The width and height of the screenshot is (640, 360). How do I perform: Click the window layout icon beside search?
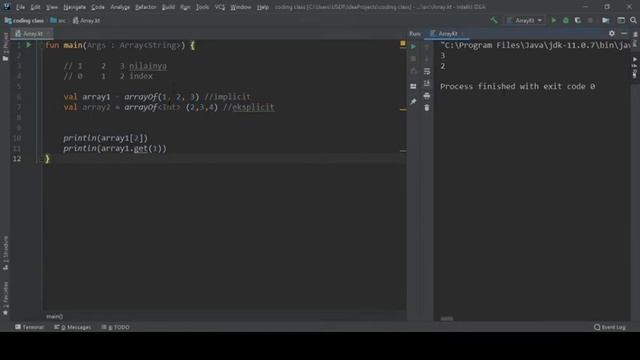(621, 20)
